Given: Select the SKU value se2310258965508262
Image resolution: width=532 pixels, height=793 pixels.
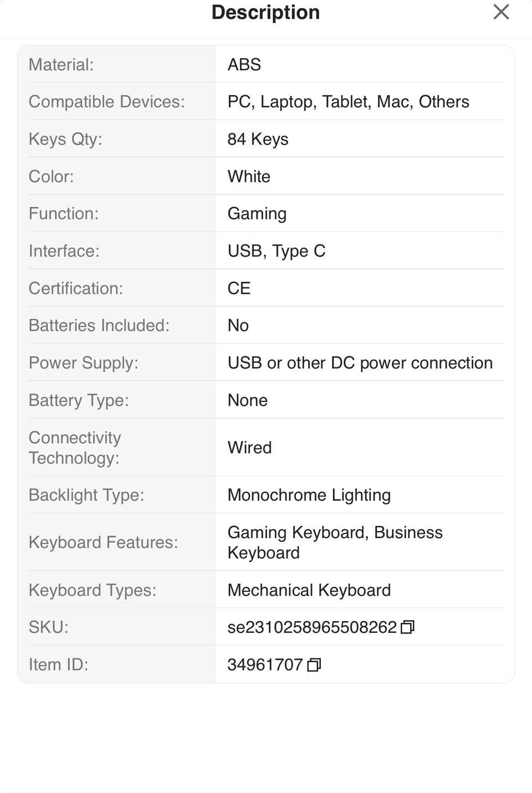Looking at the screenshot, I should [312, 627].
